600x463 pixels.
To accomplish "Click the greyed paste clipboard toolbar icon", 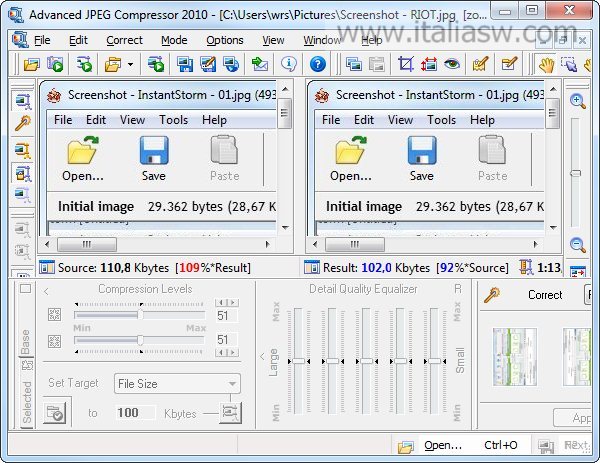I will coord(377,64).
